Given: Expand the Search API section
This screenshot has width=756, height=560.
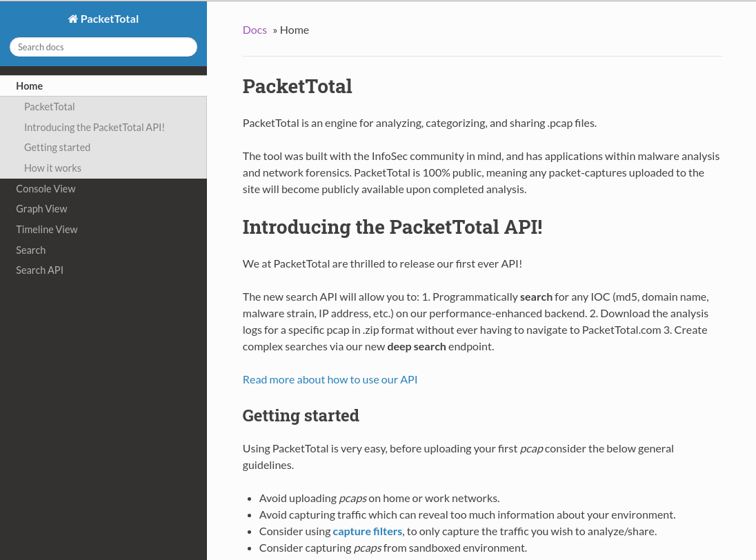Looking at the screenshot, I should click(x=39, y=270).
